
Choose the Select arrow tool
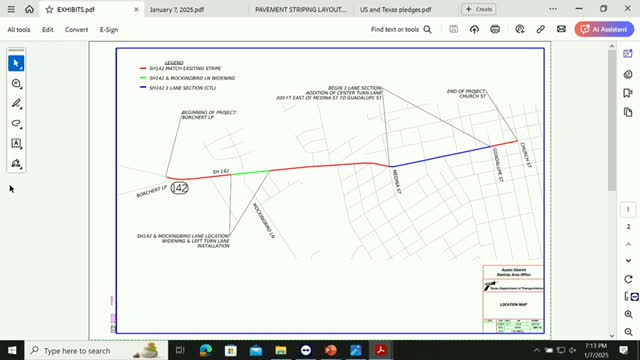pos(16,63)
